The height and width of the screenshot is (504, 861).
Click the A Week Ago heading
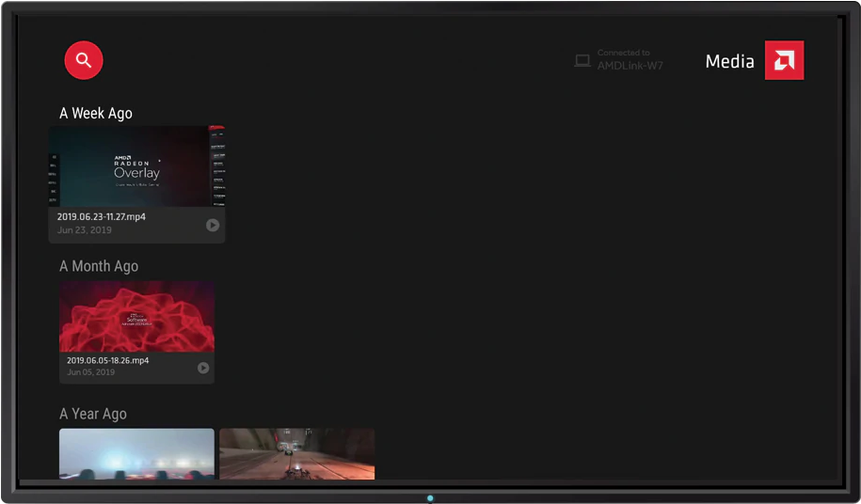pos(96,113)
